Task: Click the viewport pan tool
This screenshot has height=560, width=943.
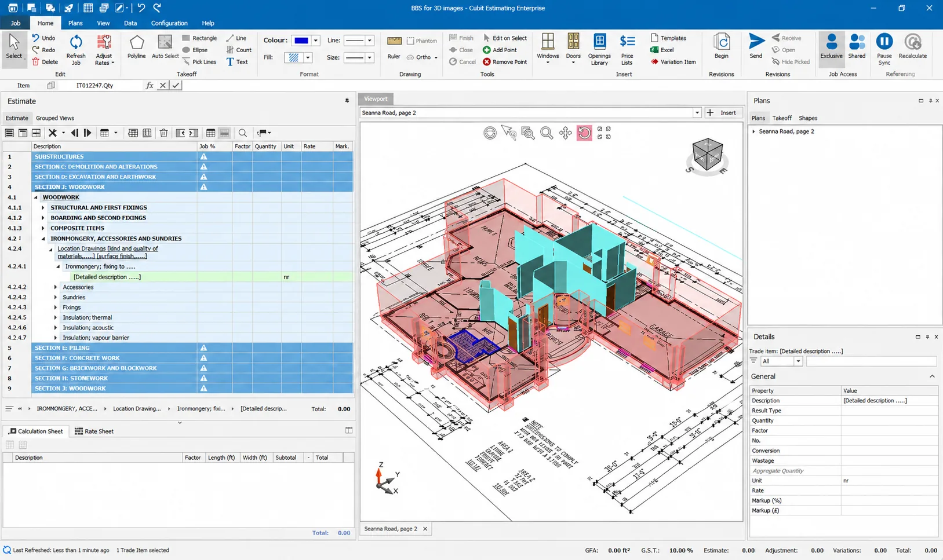Action: 565,133
